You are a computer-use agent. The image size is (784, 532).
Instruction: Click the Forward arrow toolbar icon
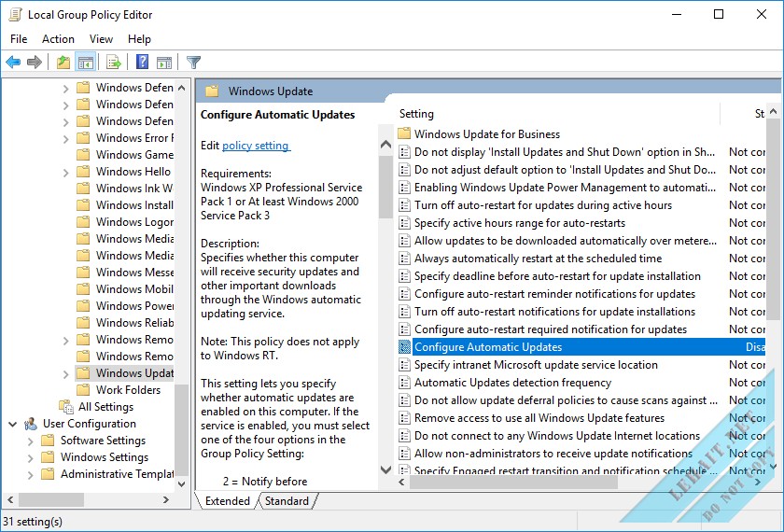[34, 62]
